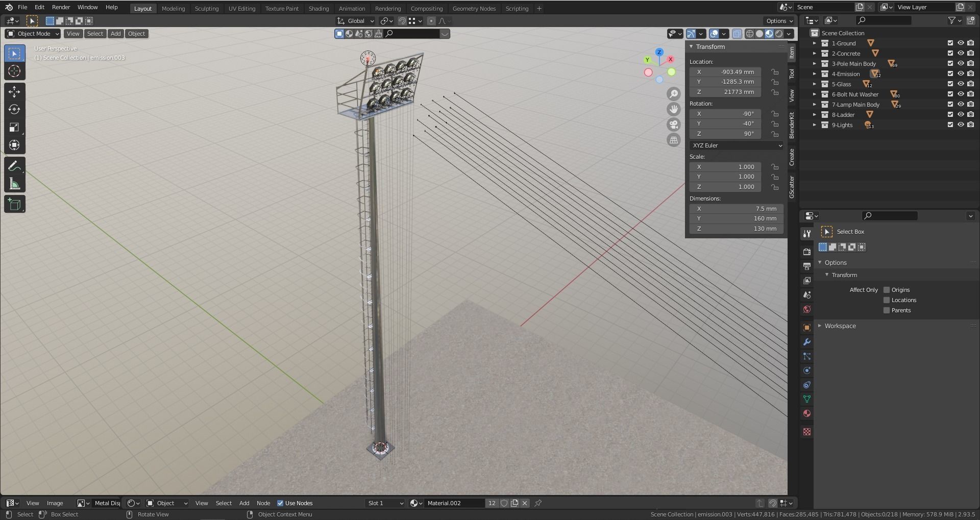Switch to the Shading workspace tab

(x=318, y=8)
